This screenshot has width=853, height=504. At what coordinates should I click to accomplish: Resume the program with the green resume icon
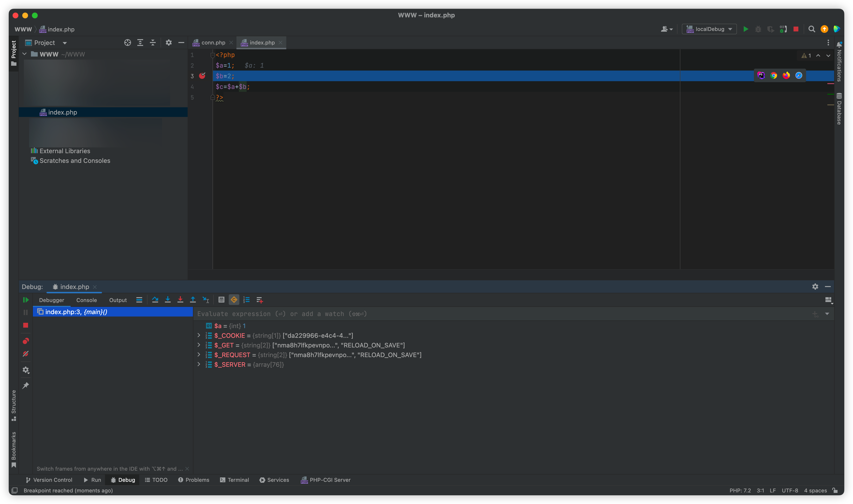(26, 300)
